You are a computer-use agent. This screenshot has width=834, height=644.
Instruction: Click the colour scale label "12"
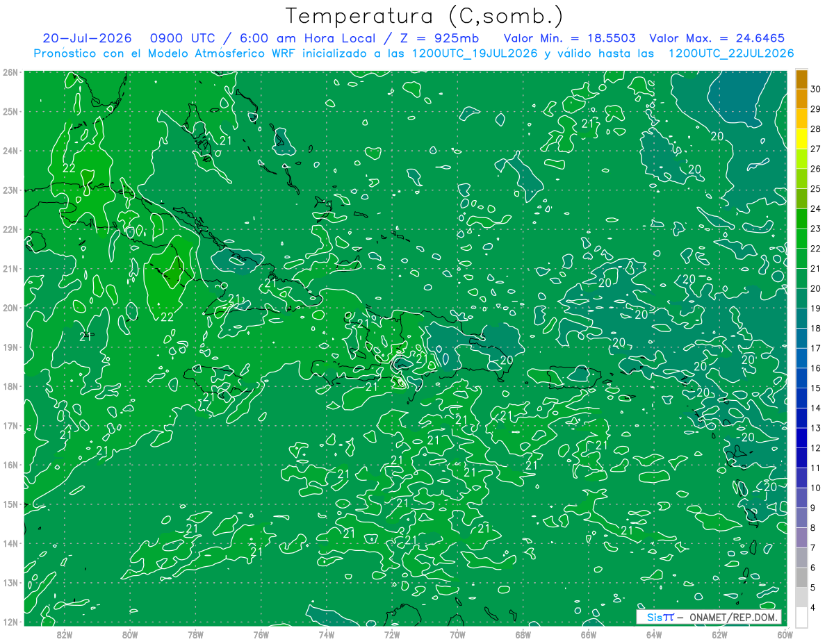tap(815, 448)
